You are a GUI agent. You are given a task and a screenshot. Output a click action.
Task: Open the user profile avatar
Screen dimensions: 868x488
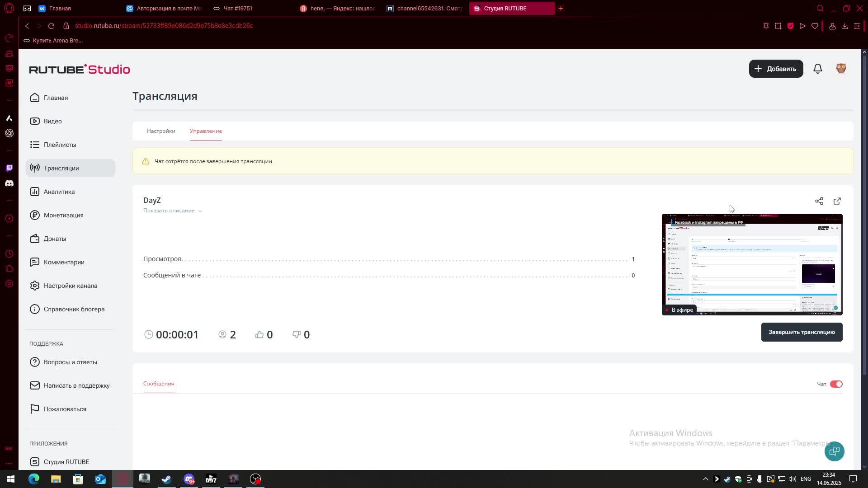tap(841, 69)
